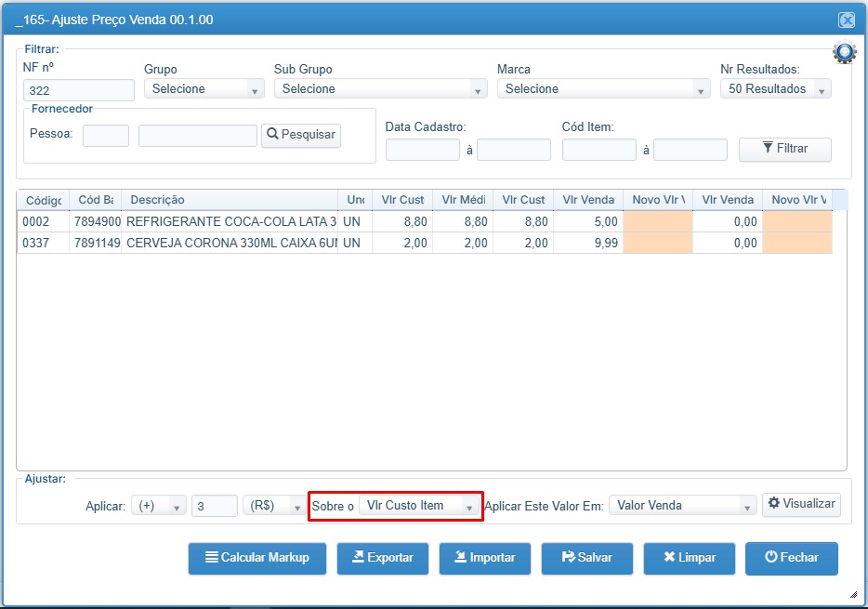Click the Visualizar button

tap(802, 504)
